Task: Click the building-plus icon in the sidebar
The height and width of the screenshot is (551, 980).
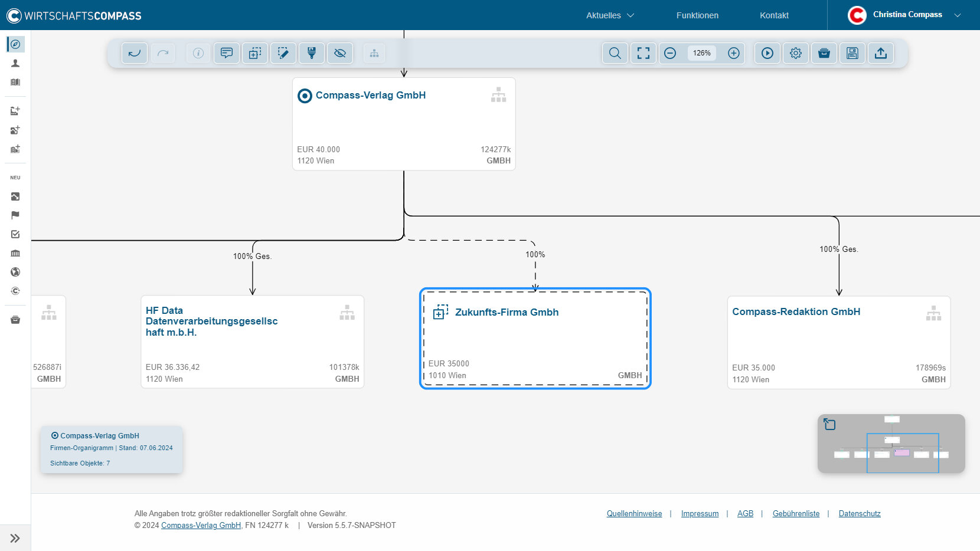Action: pyautogui.click(x=15, y=149)
